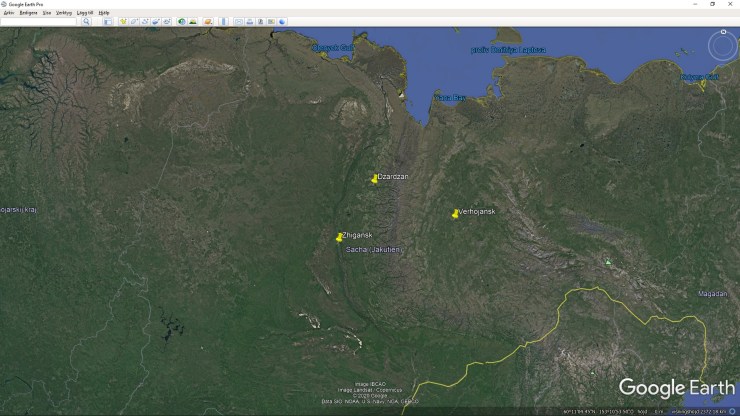This screenshot has height=416, width=740.
Task: Open the planet switcher icon
Action: [x=208, y=21]
